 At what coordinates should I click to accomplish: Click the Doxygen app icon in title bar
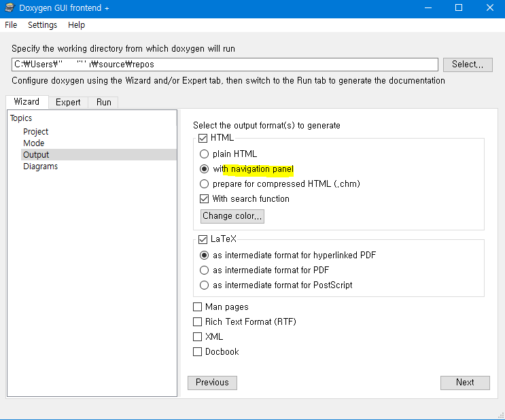click(x=10, y=7)
